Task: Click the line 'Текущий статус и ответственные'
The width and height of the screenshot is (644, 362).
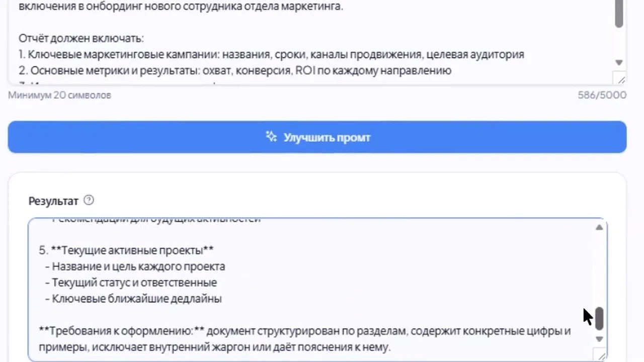Action: point(131,283)
